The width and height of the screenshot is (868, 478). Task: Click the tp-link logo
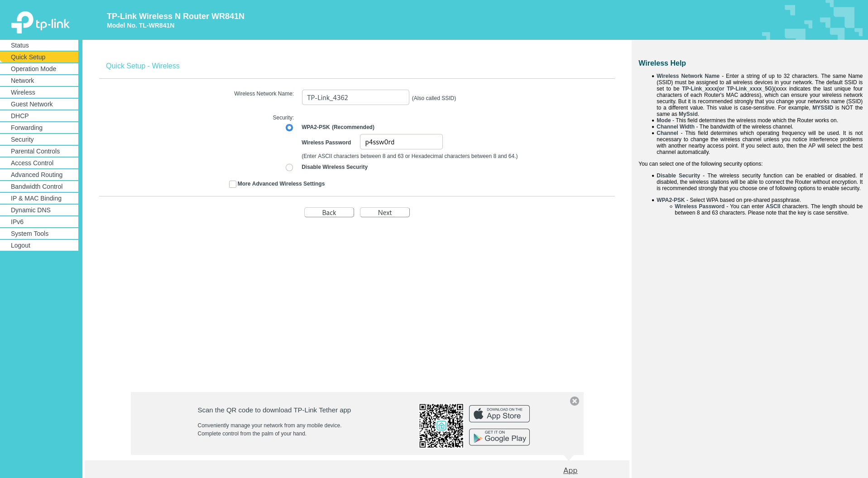pyautogui.click(x=40, y=22)
